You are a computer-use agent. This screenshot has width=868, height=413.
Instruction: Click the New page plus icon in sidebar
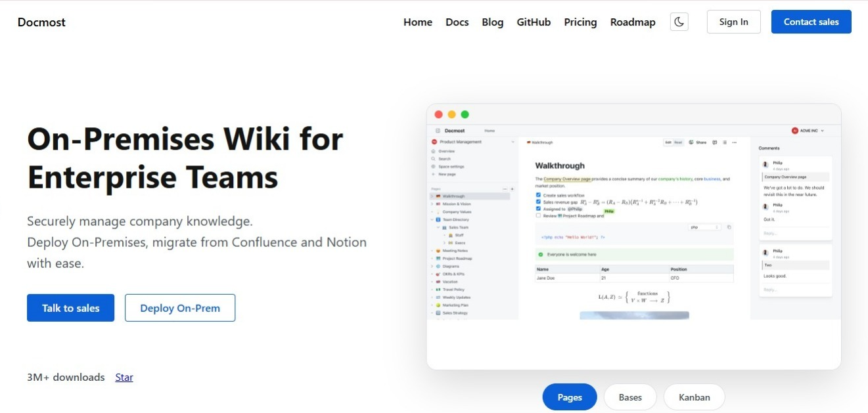pos(433,174)
